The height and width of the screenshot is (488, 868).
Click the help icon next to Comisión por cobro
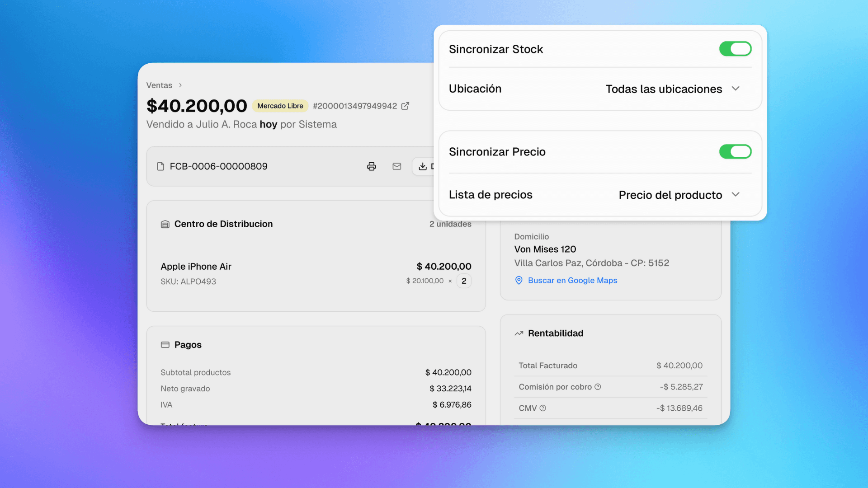(x=598, y=387)
